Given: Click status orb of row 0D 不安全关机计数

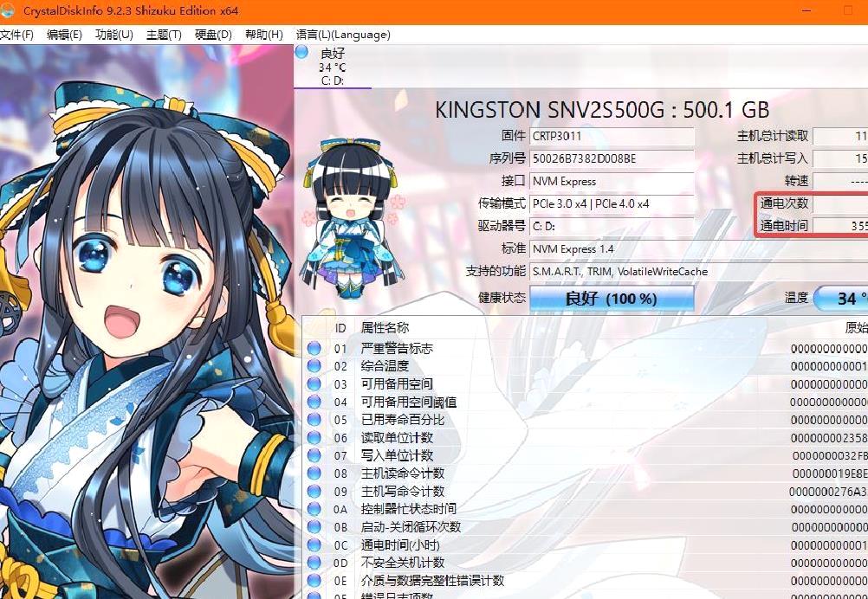Looking at the screenshot, I should (x=314, y=563).
